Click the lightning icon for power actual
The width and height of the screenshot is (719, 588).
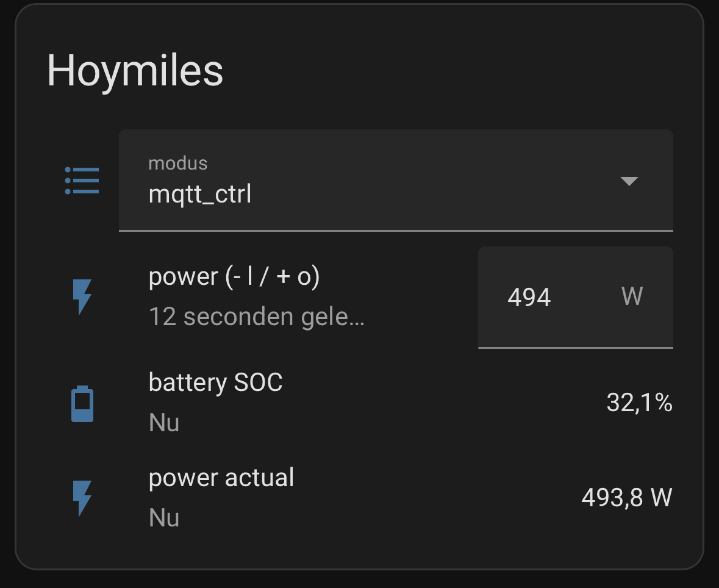(x=82, y=498)
